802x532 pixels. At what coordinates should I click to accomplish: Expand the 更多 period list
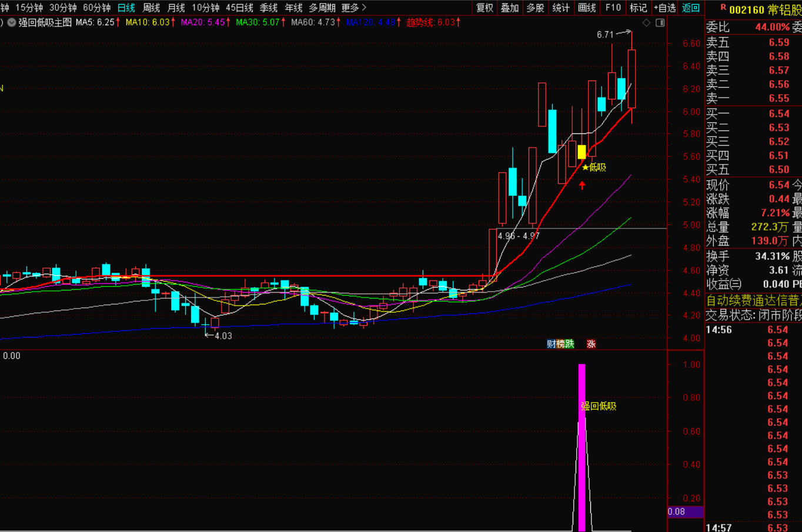tap(353, 8)
